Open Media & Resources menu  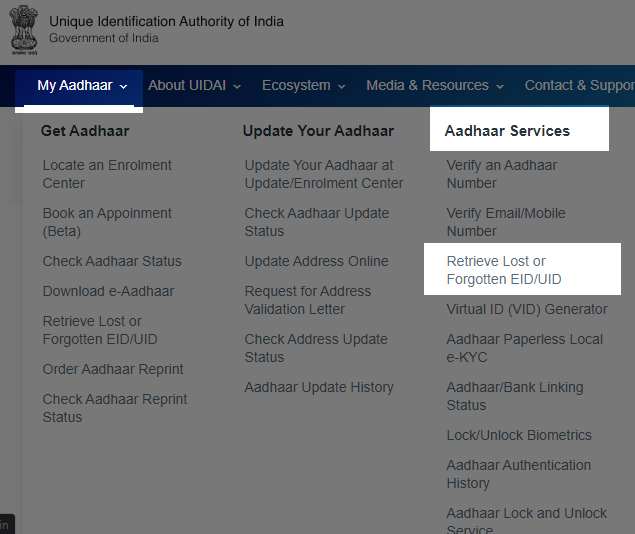[435, 86]
